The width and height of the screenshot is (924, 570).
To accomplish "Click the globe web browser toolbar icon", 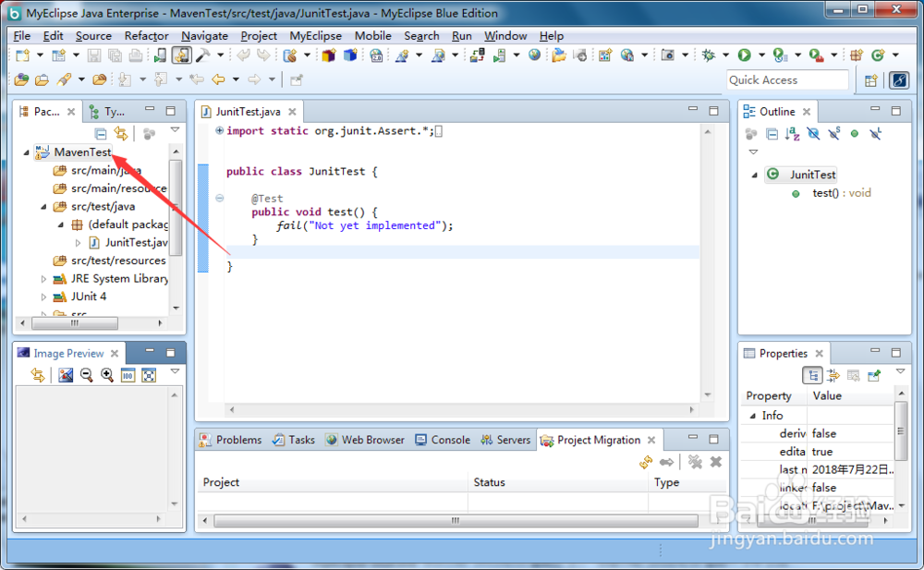I will tap(534, 55).
